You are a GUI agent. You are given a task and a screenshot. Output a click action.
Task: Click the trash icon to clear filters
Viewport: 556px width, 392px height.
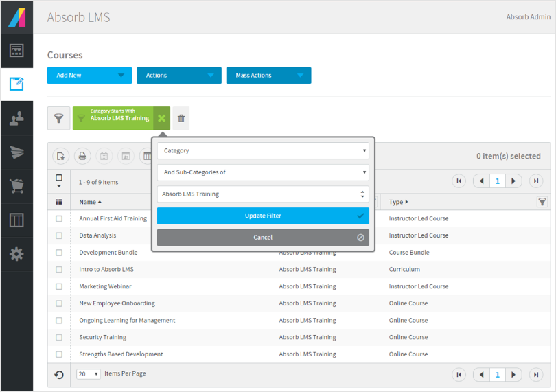click(x=181, y=118)
